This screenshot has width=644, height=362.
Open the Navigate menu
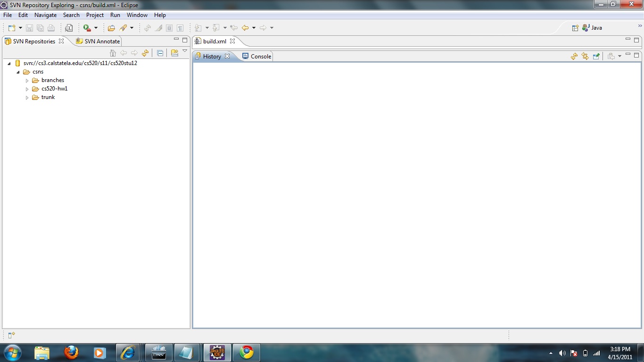click(x=45, y=15)
